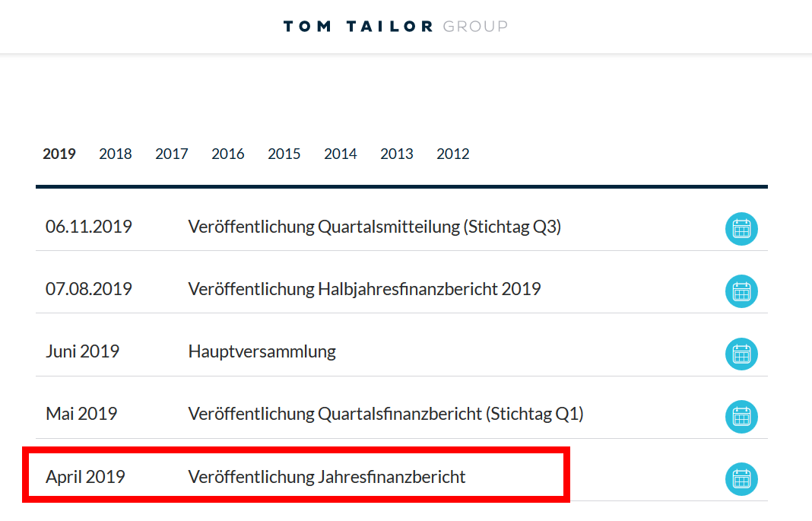Select the 2015 year filter
This screenshot has width=812, height=521.
click(x=284, y=154)
